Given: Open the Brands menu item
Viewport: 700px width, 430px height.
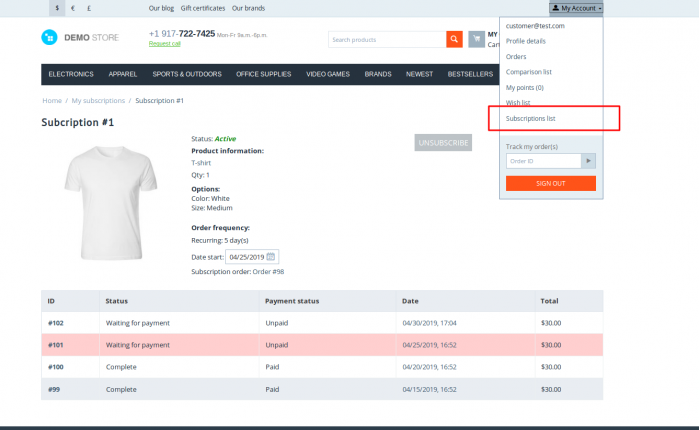Looking at the screenshot, I should (x=378, y=74).
